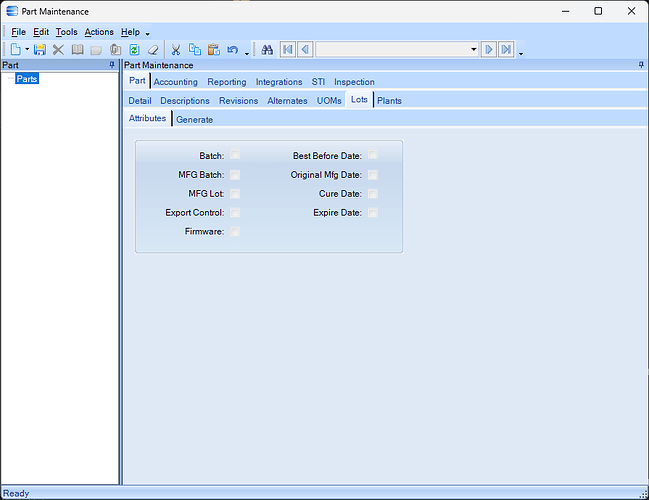The image size is (649, 500).
Task: Enable the Cure Date checkbox
Action: (373, 194)
